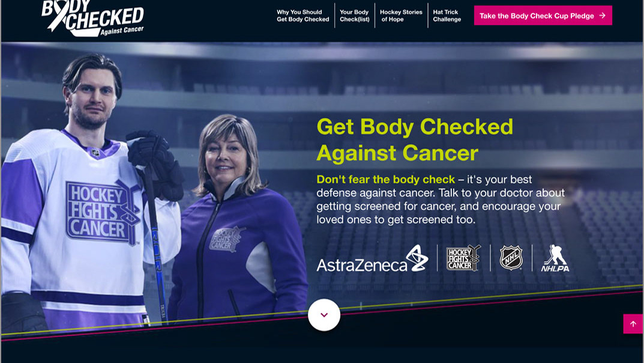Take the Body Check Cup Pledge

point(543,16)
